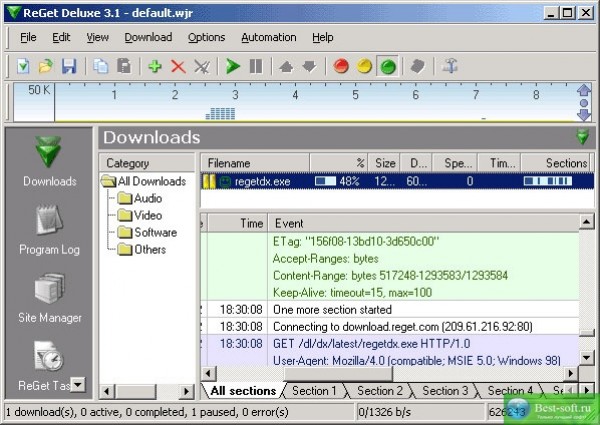Click the Category column header
This screenshot has width=600, height=425.
147,163
